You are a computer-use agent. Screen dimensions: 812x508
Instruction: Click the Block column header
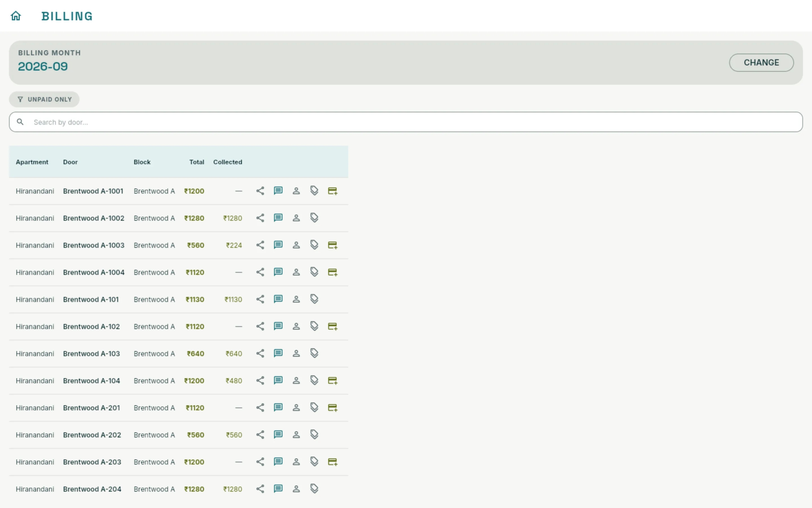pyautogui.click(x=142, y=162)
